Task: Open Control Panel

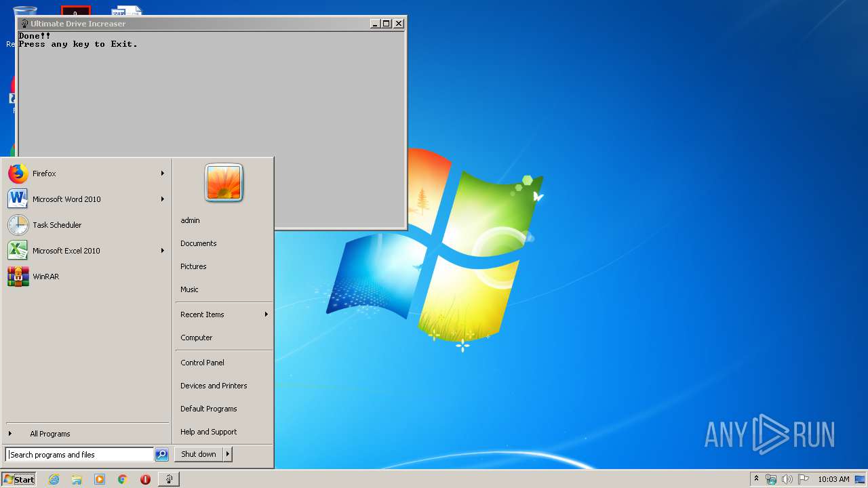Action: pos(224,363)
